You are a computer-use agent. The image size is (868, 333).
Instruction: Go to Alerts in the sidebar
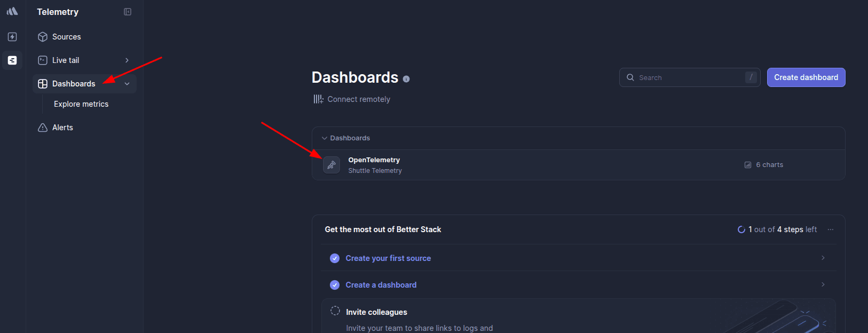[62, 128]
